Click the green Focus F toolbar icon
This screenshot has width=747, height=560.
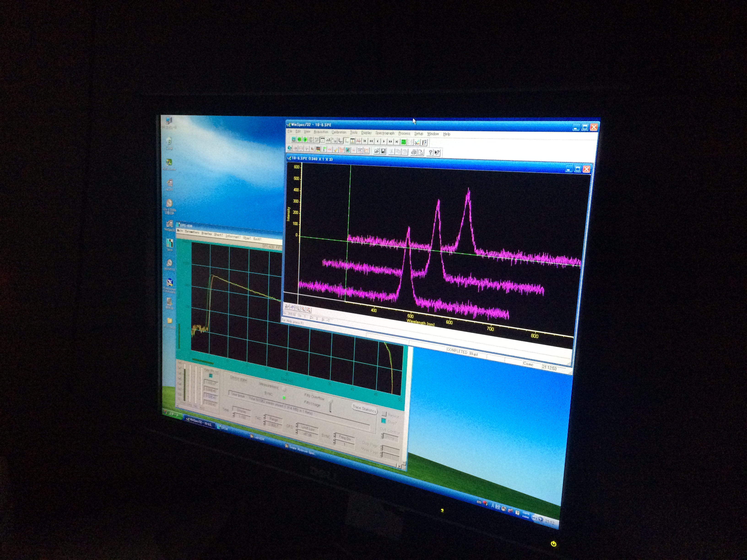tap(305, 140)
